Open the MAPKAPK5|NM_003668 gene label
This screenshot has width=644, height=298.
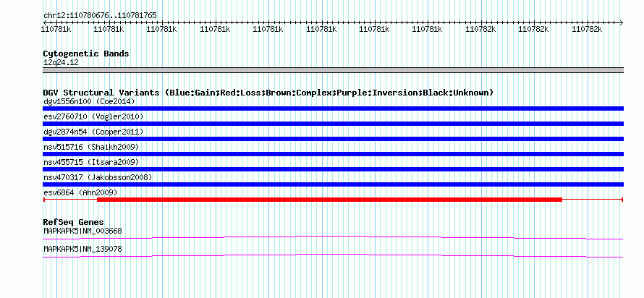(82, 231)
